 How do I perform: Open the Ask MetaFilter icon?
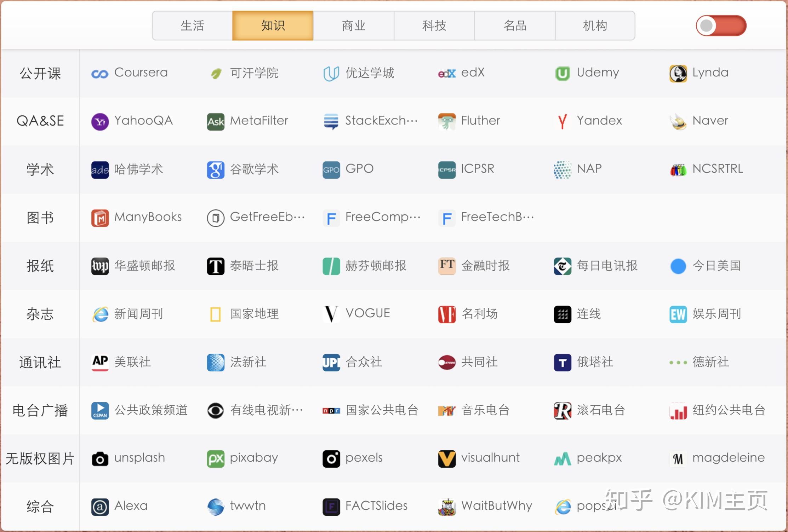[216, 122]
